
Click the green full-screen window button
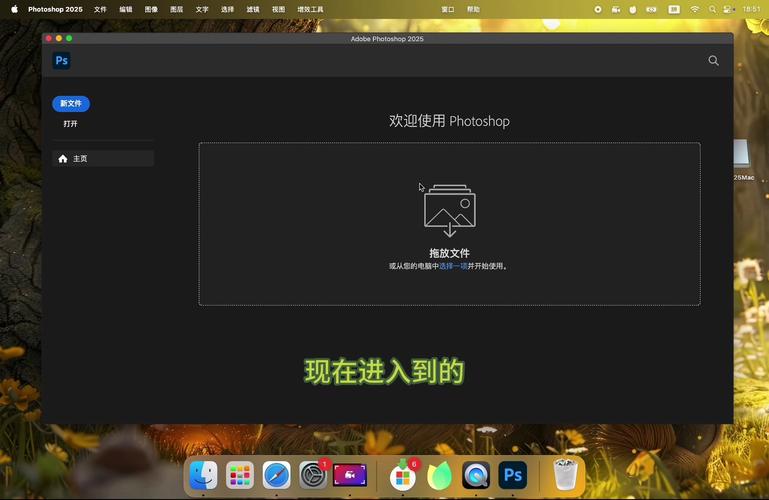click(x=69, y=38)
